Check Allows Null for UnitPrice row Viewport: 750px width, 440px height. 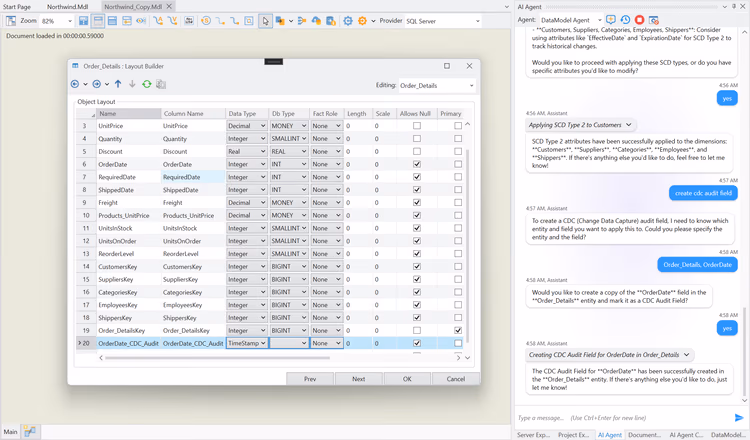pyautogui.click(x=417, y=126)
